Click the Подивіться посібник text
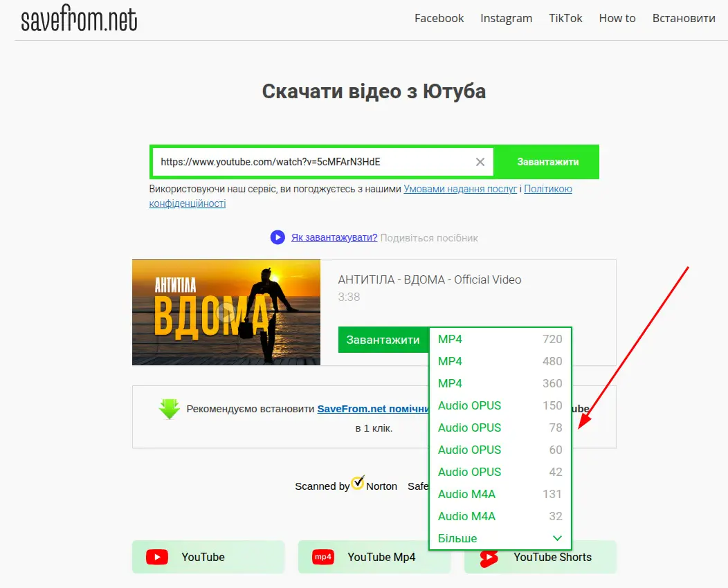This screenshot has height=588, width=728. pyautogui.click(x=429, y=238)
